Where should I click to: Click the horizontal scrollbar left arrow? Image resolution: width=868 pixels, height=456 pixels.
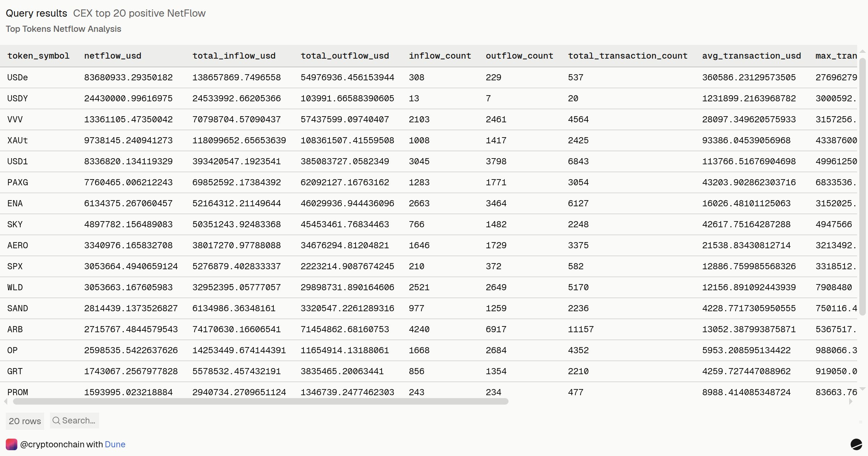coord(6,401)
